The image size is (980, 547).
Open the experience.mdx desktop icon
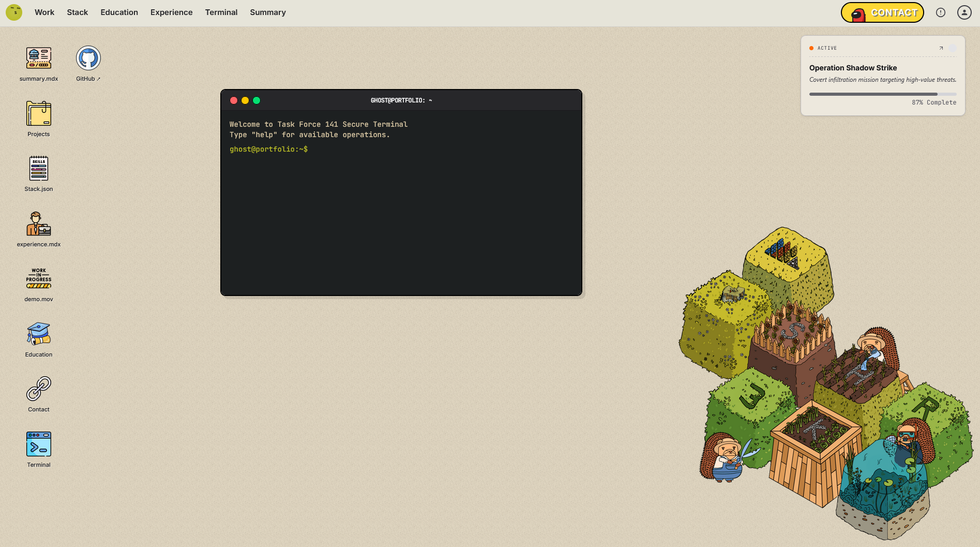(x=39, y=224)
